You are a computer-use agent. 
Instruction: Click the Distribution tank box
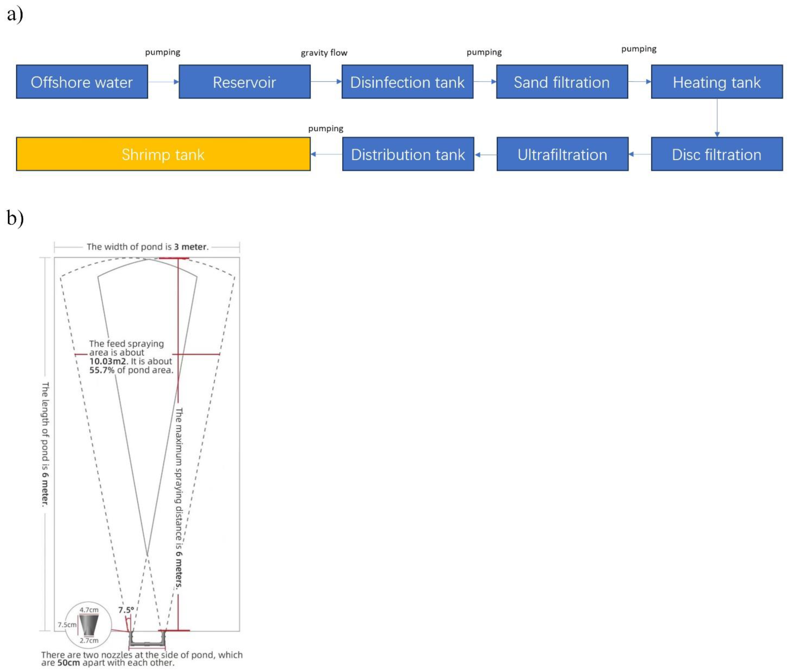[408, 154]
